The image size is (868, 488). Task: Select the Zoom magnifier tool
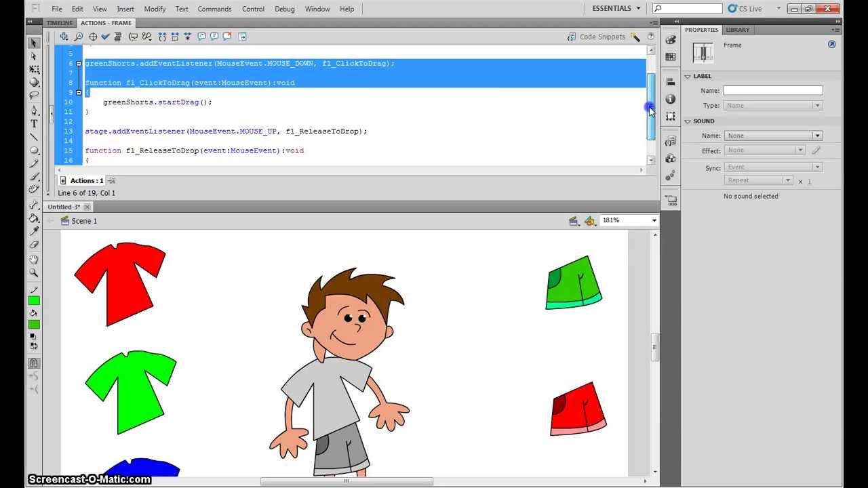pyautogui.click(x=34, y=273)
